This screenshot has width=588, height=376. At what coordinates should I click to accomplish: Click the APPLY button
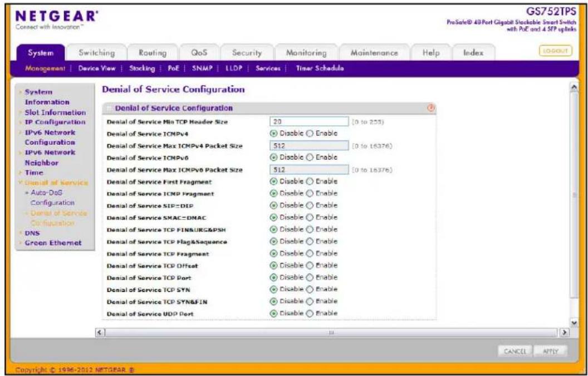(551, 351)
